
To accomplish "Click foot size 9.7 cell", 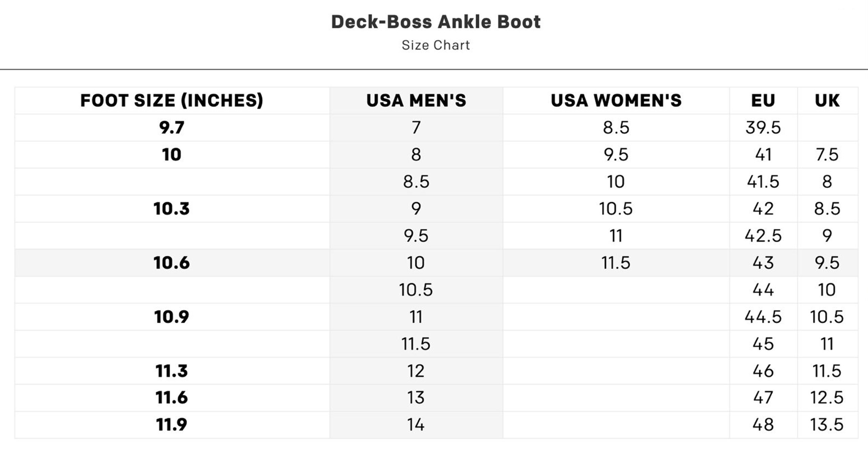I will point(172,128).
